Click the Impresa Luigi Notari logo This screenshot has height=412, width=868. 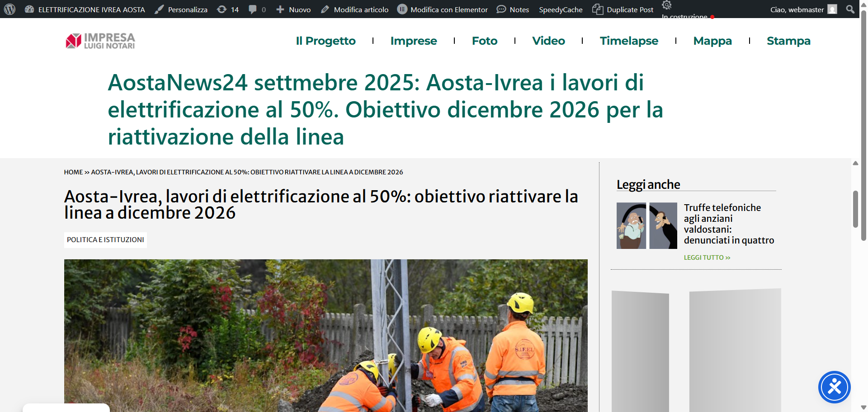[x=100, y=41]
